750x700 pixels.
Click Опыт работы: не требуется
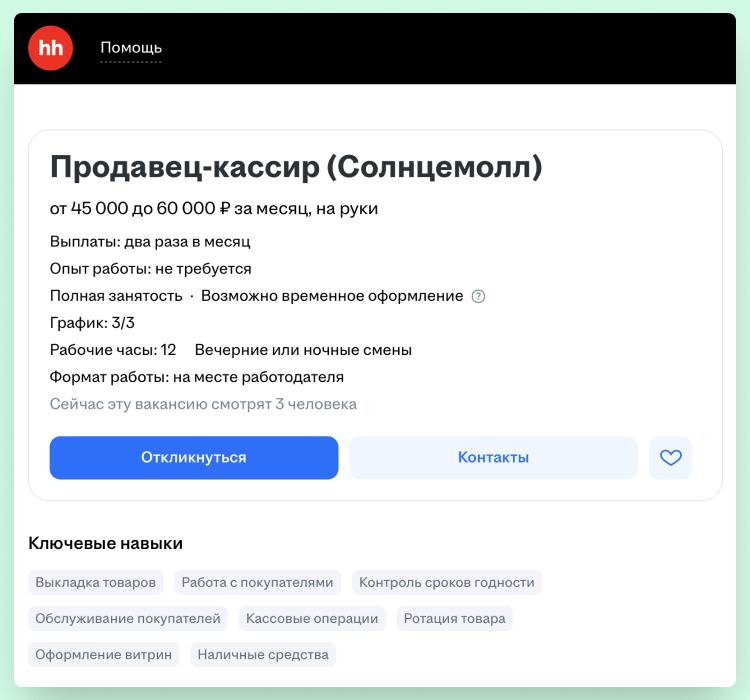pos(151,269)
